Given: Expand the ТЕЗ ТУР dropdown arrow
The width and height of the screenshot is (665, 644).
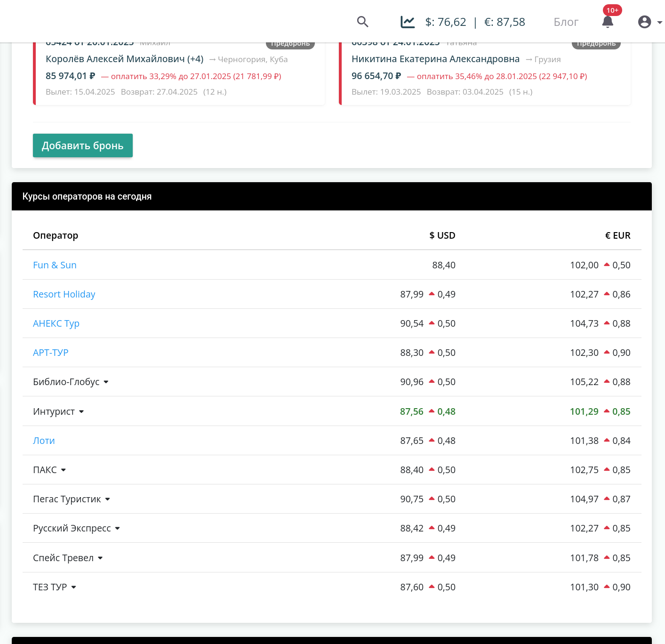Looking at the screenshot, I should (74, 588).
